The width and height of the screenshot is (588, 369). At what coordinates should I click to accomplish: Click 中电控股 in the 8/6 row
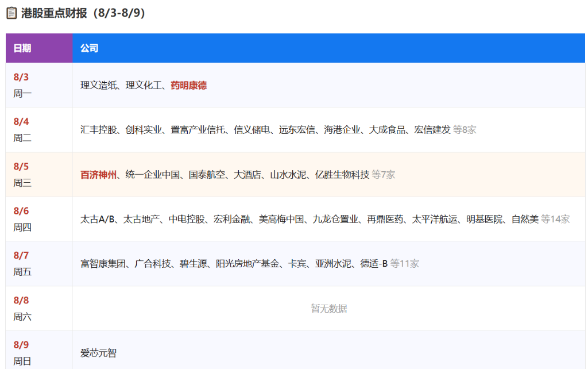click(x=187, y=219)
